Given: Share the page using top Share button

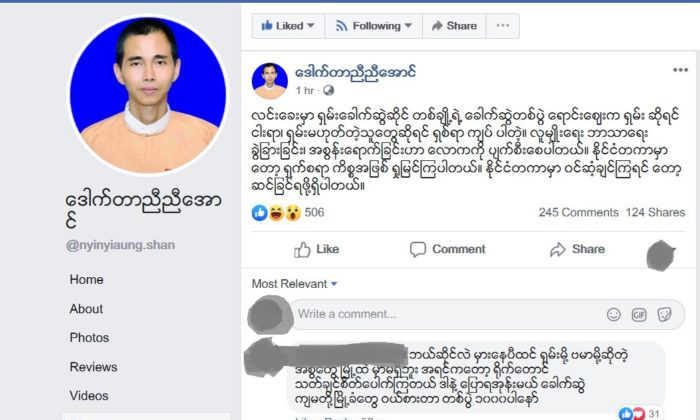Looking at the screenshot, I should coord(454,26).
